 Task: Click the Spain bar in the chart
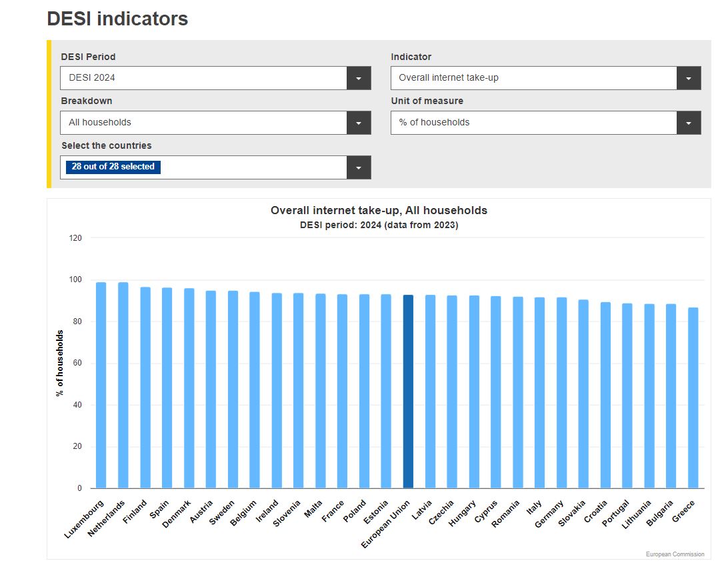click(167, 388)
